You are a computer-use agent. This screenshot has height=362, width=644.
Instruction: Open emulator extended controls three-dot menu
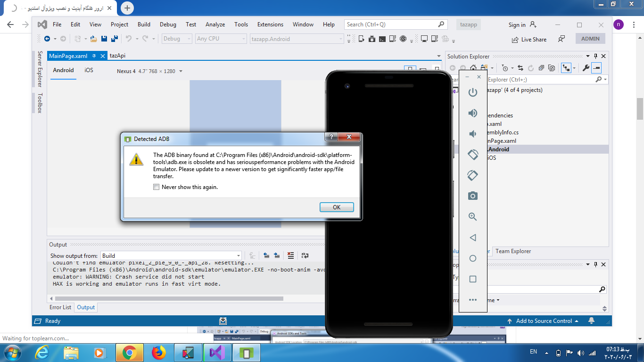[472, 300]
